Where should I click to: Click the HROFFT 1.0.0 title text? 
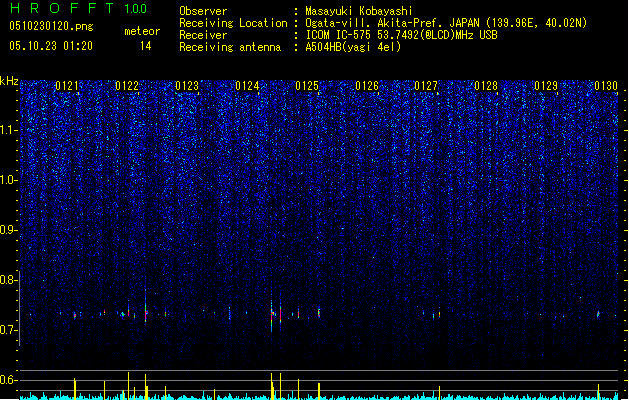click(x=79, y=8)
